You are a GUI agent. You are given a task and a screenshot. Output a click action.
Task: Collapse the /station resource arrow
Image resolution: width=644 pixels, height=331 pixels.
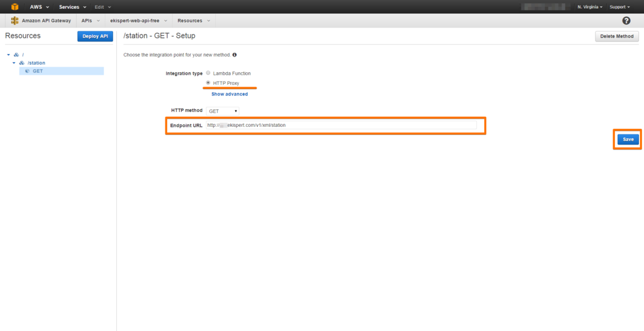(x=14, y=63)
